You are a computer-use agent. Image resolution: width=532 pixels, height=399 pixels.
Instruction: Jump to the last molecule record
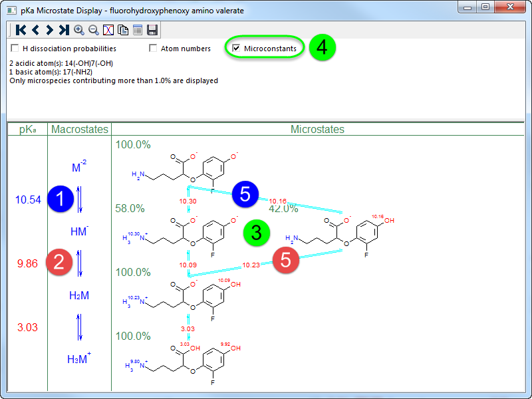(x=64, y=30)
